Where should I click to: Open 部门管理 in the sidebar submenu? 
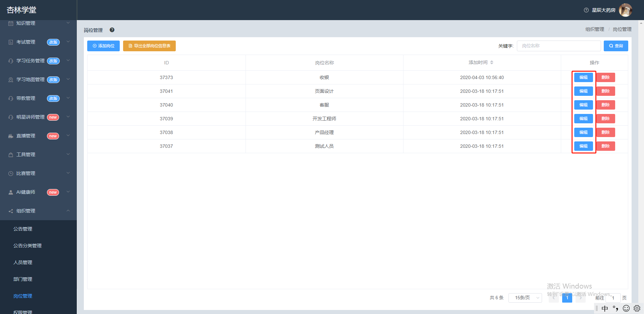pos(23,279)
